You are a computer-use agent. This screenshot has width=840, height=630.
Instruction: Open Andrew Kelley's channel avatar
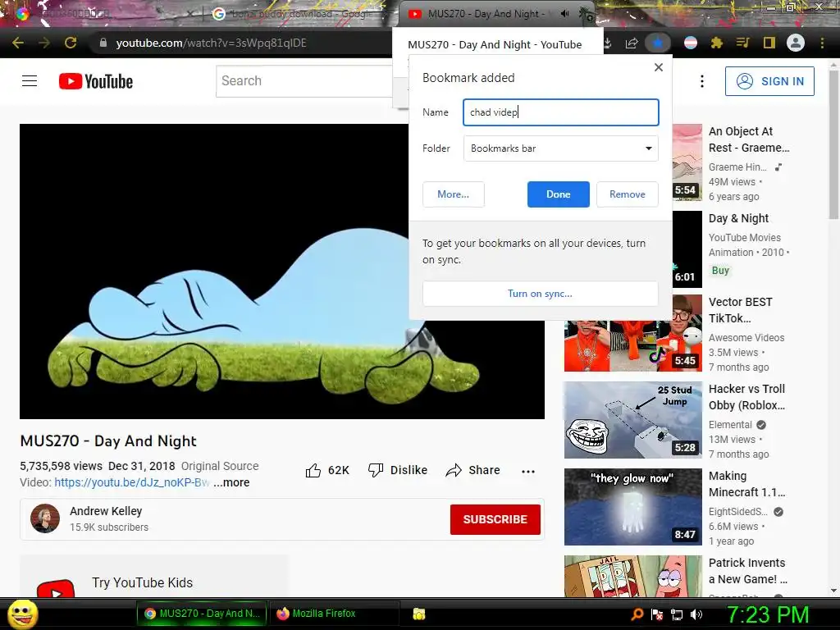45,518
